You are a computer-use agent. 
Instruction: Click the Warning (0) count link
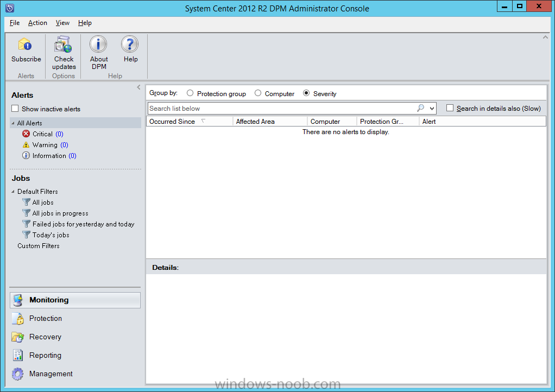(x=64, y=145)
